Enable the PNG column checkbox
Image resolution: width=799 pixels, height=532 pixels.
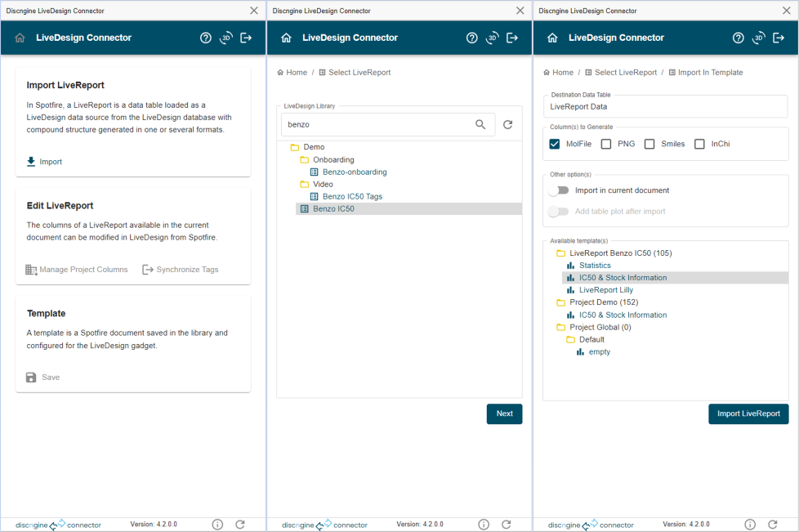[606, 144]
